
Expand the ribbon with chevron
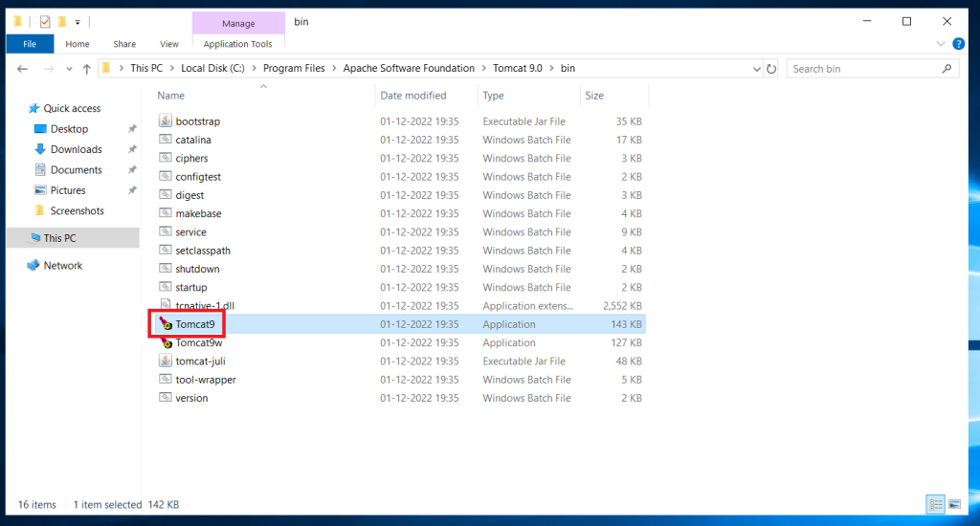tap(941, 44)
